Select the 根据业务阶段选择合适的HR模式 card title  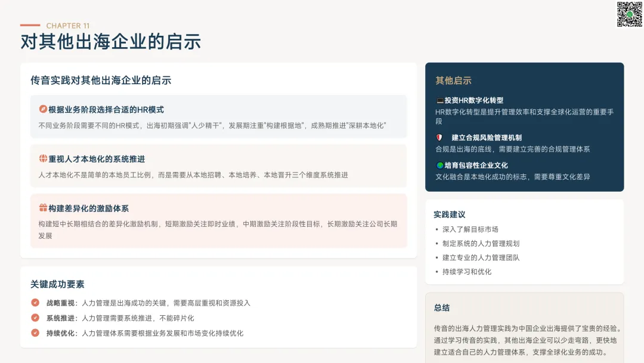pyautogui.click(x=106, y=110)
